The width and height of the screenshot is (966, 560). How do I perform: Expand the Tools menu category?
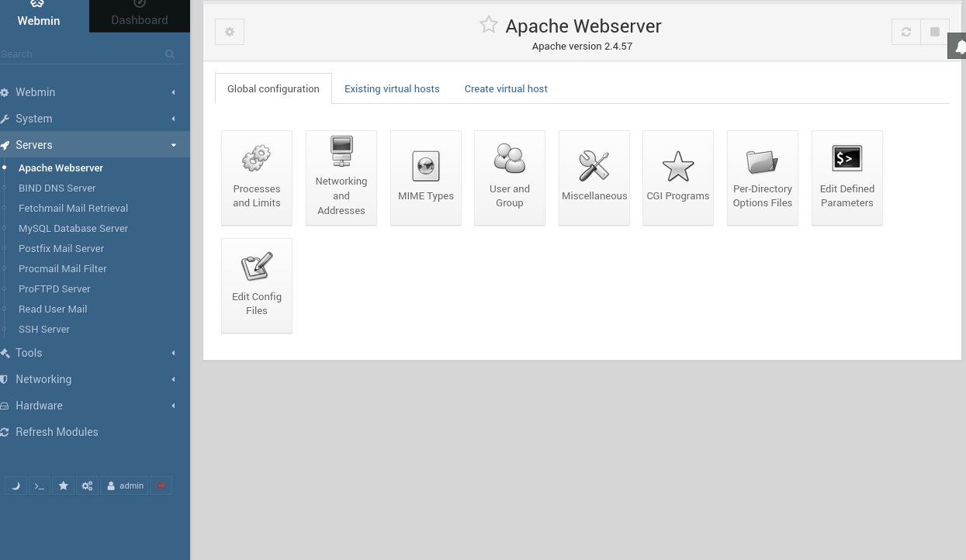pyautogui.click(x=95, y=353)
